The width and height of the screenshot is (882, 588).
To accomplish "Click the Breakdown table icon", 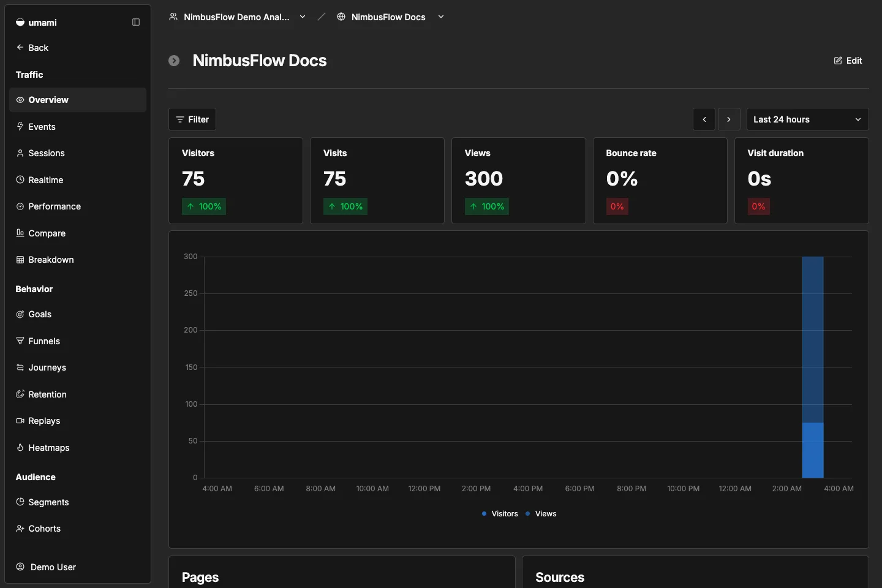I will click(x=20, y=260).
